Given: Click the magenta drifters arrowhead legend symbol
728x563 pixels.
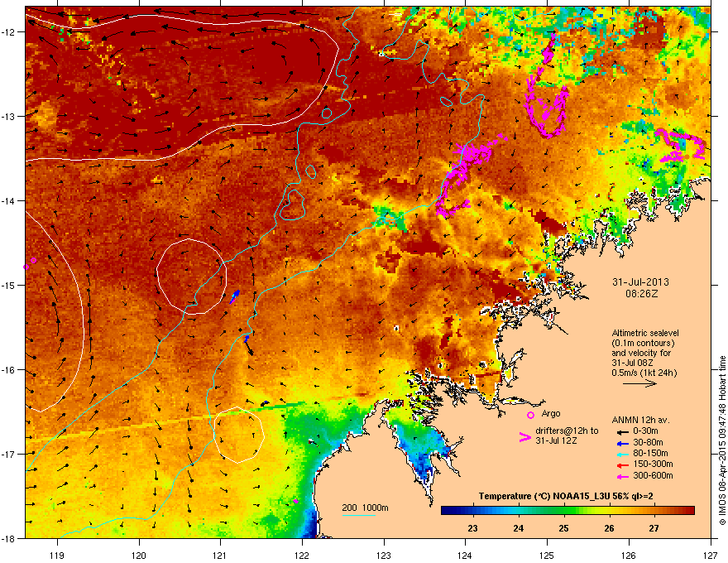Looking at the screenshot, I should (524, 437).
